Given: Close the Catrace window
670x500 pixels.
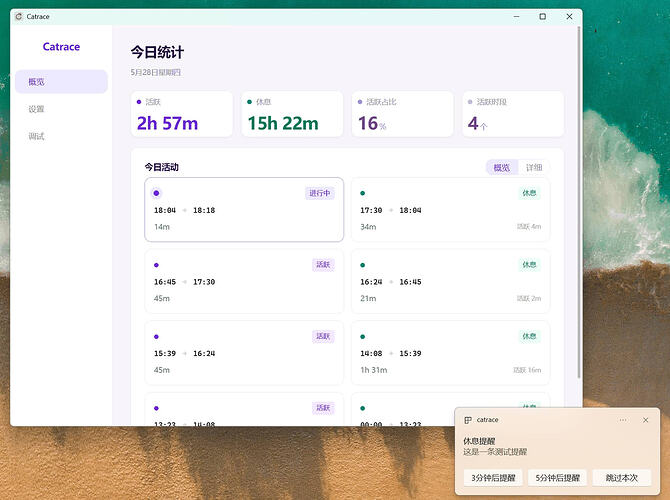Looking at the screenshot, I should [x=569, y=17].
